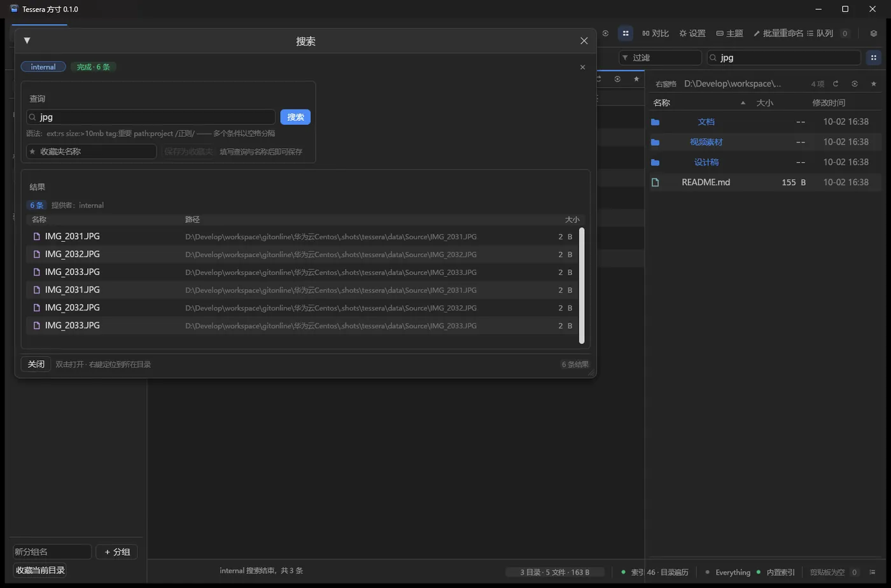The height and width of the screenshot is (588, 891).
Task: Open the 主题 theme menu
Action: click(729, 33)
